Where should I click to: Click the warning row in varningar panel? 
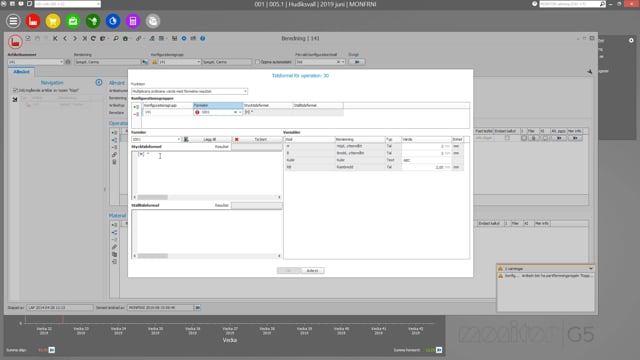click(x=545, y=276)
